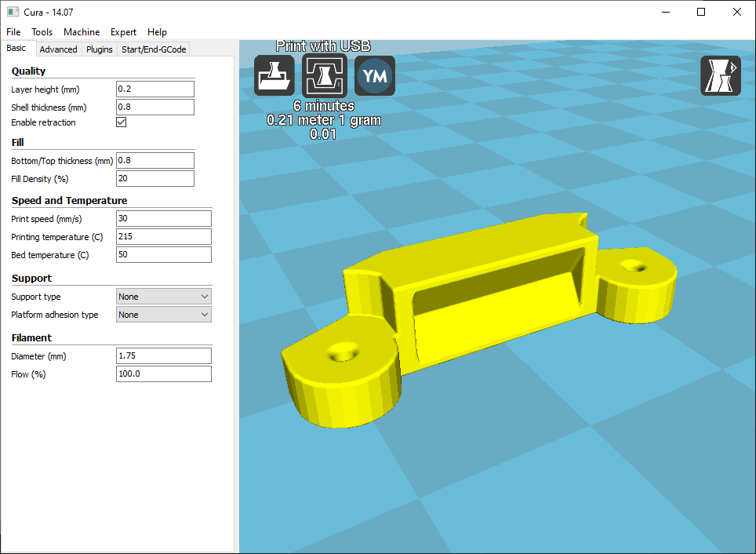Click the 'Flow (%)' label
Image resolution: width=756 pixels, height=554 pixels.
point(28,374)
